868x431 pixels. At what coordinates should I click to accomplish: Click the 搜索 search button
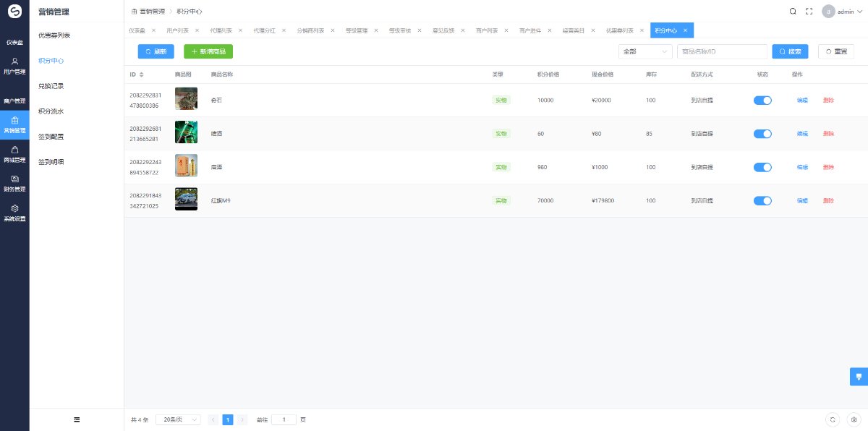pyautogui.click(x=791, y=51)
